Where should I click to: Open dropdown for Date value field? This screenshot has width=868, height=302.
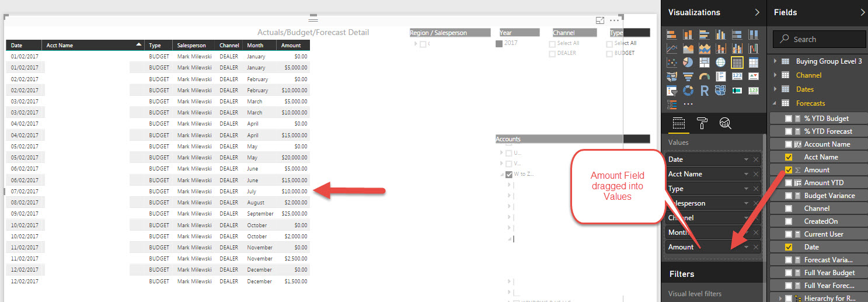[x=746, y=159]
